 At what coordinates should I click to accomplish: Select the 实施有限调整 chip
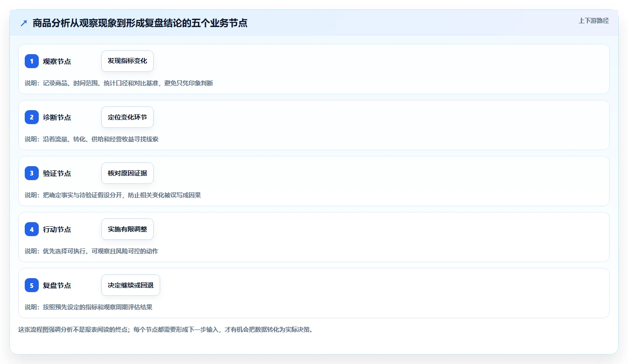[x=127, y=229]
